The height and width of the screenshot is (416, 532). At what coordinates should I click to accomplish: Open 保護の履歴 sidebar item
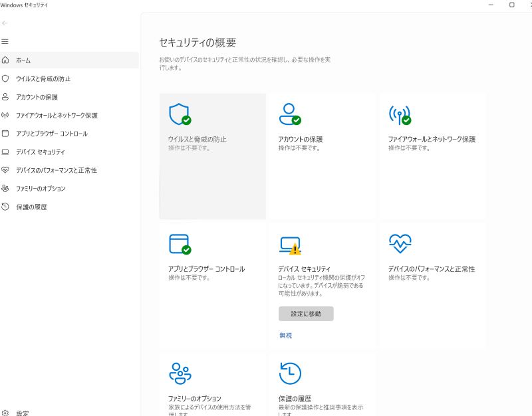click(x=69, y=207)
